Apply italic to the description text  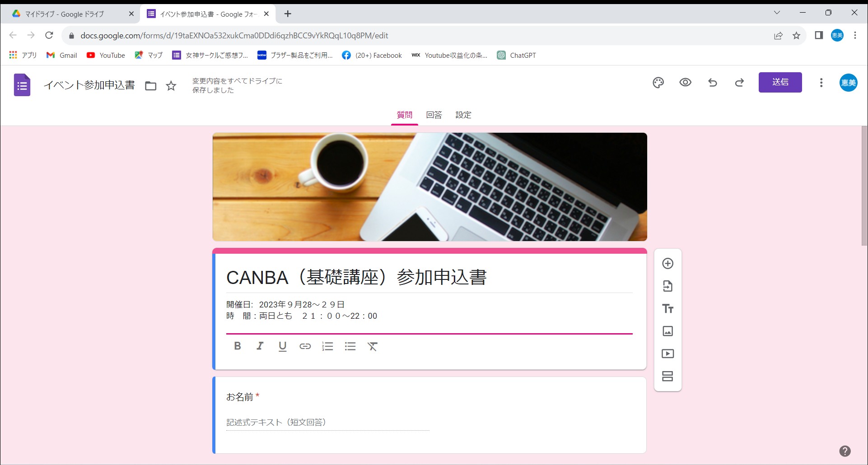(260, 346)
